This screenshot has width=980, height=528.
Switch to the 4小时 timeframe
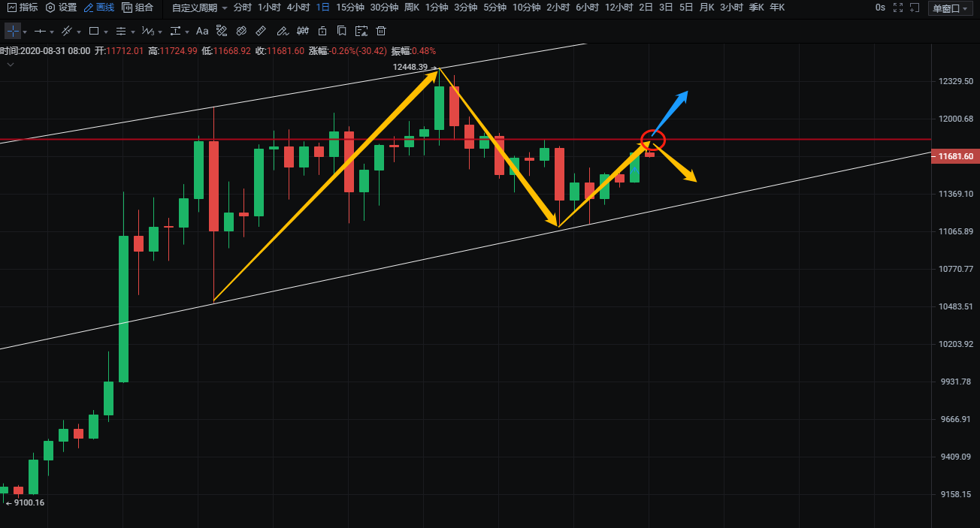coord(298,8)
